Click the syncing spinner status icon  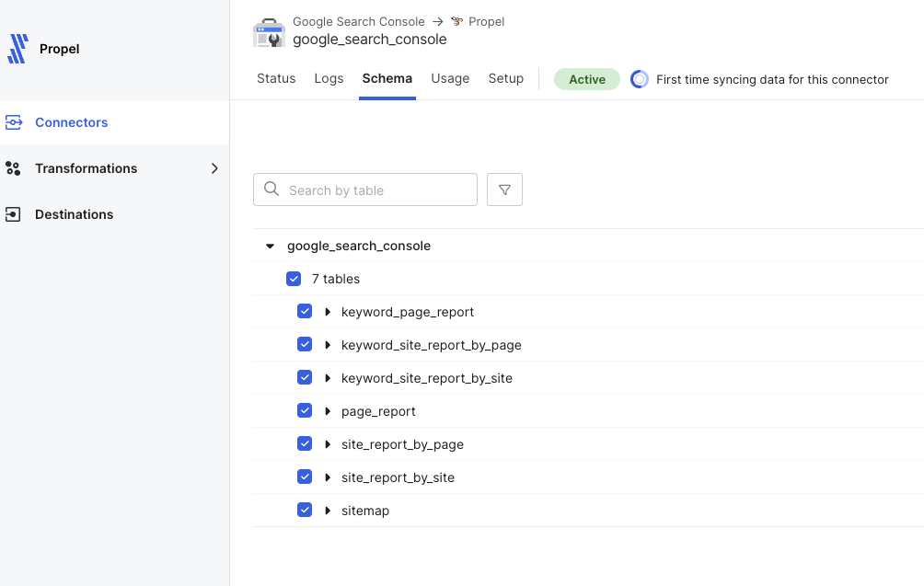640,79
